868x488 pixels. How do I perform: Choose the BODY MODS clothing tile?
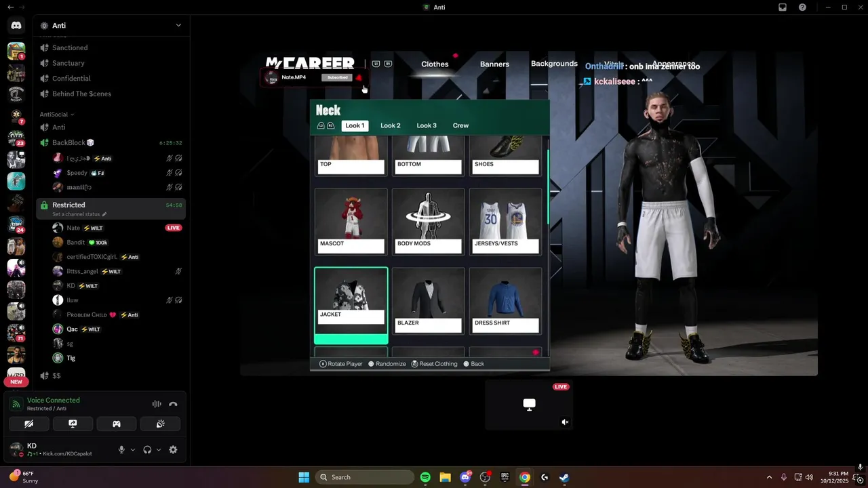click(428, 222)
